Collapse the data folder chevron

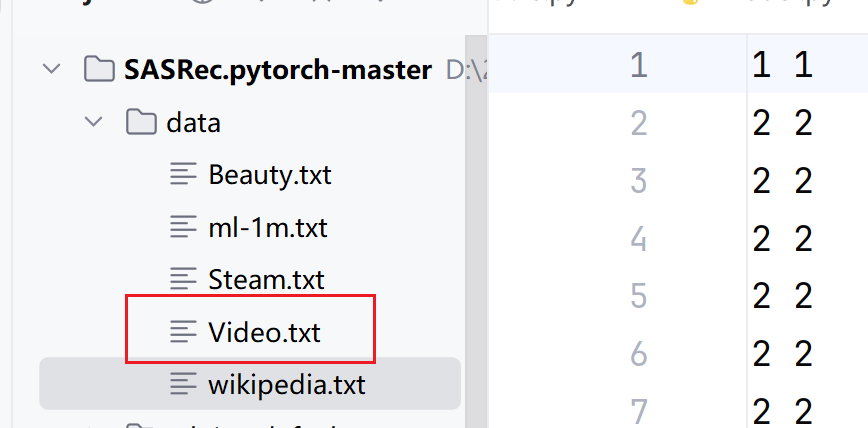point(93,123)
